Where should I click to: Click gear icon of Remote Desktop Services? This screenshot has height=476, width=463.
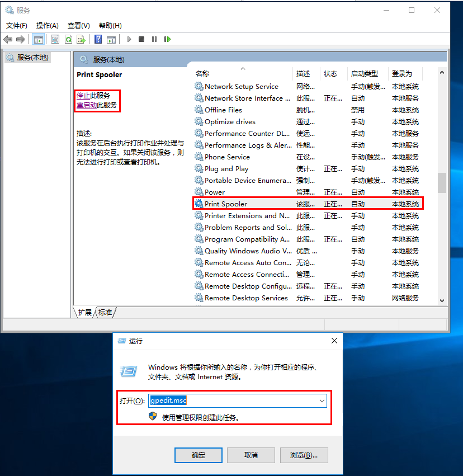click(x=199, y=298)
